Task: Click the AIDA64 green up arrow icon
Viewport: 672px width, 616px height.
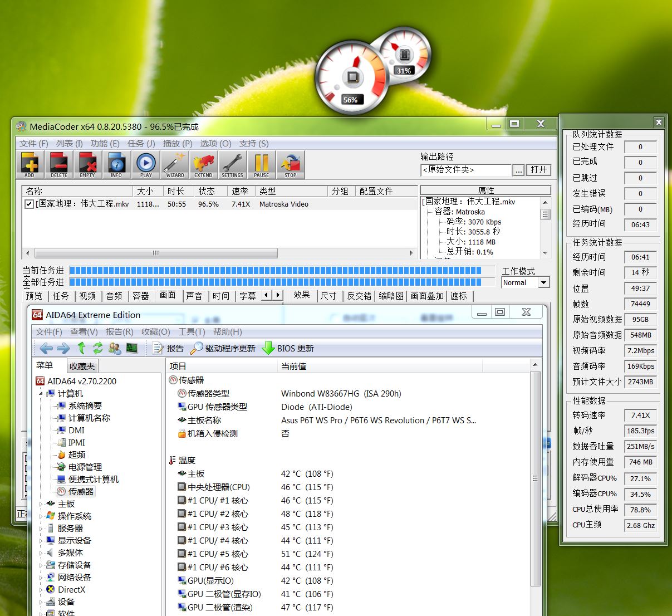Action: pyautogui.click(x=81, y=349)
